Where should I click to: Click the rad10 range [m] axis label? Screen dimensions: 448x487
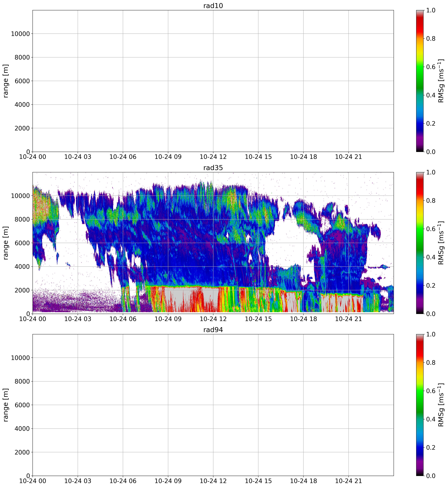click(6, 81)
